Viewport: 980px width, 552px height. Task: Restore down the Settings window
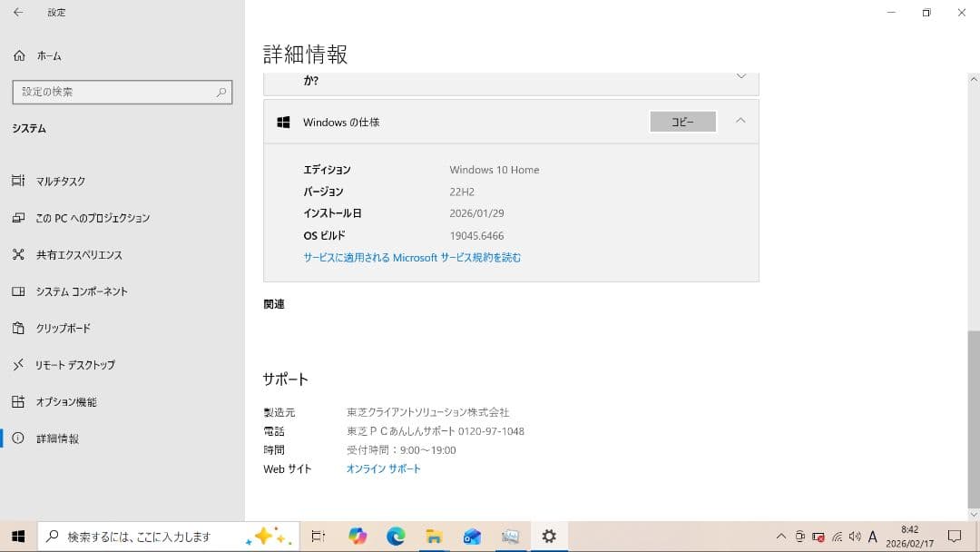click(x=926, y=13)
